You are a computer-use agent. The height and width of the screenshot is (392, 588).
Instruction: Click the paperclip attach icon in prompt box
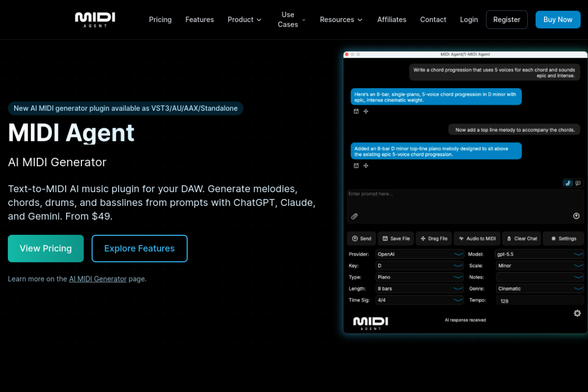coord(355,216)
